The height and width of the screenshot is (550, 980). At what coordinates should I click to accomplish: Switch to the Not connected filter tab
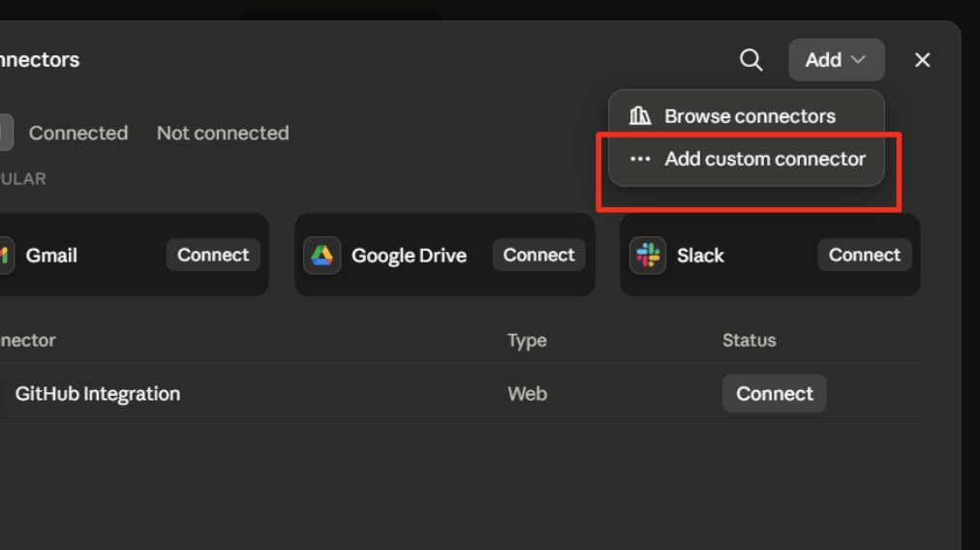point(223,133)
